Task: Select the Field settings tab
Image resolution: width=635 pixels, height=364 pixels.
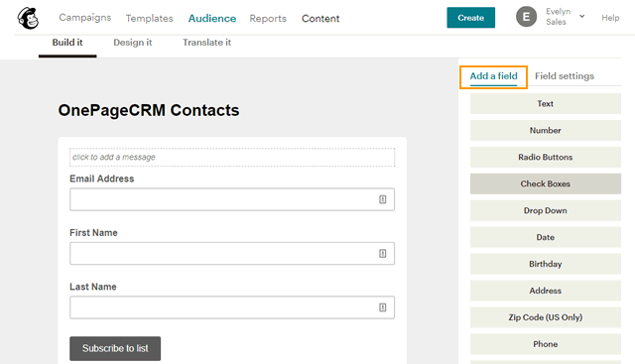Action: 565,76
